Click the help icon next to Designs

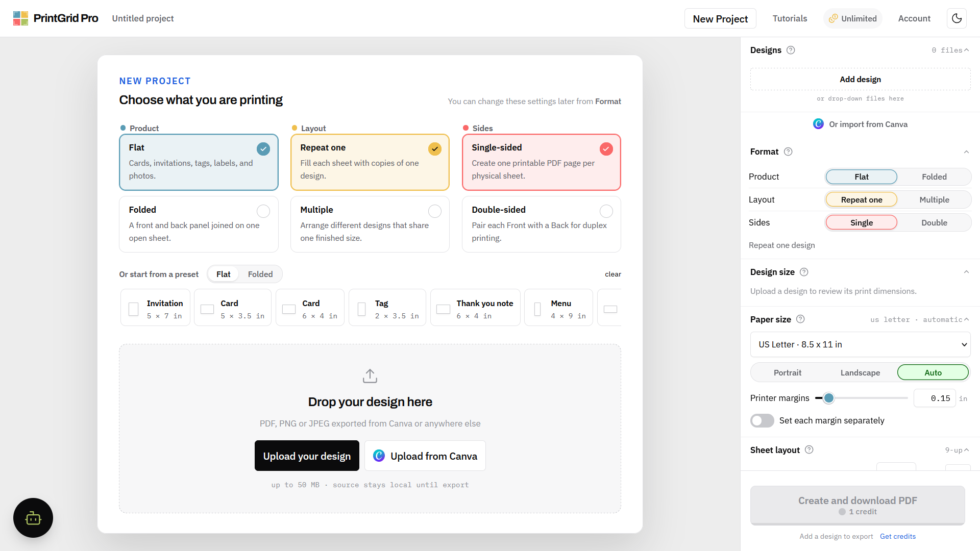pyautogui.click(x=791, y=50)
